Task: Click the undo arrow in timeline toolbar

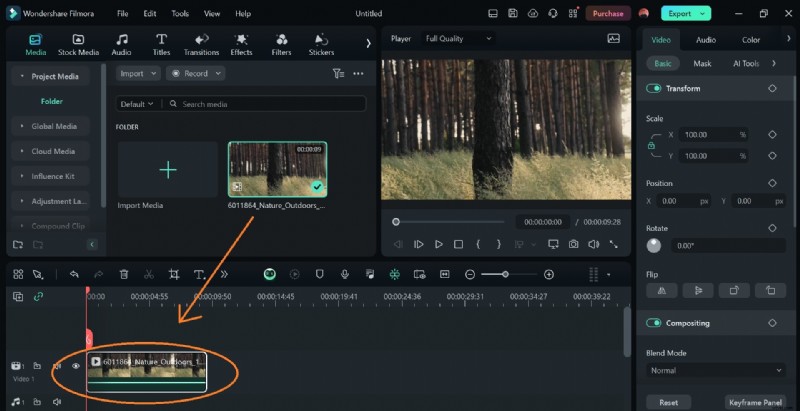Action: tap(74, 274)
